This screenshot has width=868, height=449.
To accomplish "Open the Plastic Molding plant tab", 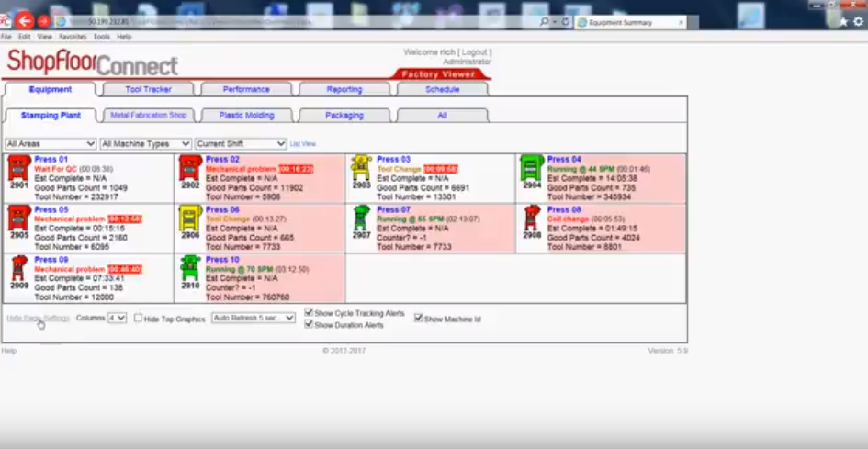I will click(245, 116).
